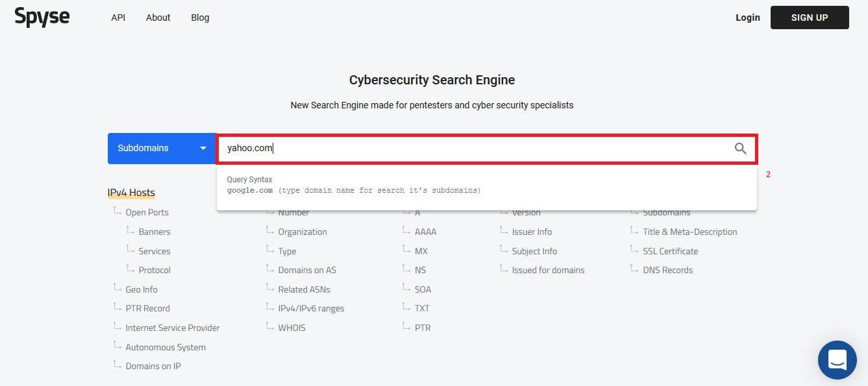Select SSL Certificate option
The width and height of the screenshot is (868, 386).
671,251
